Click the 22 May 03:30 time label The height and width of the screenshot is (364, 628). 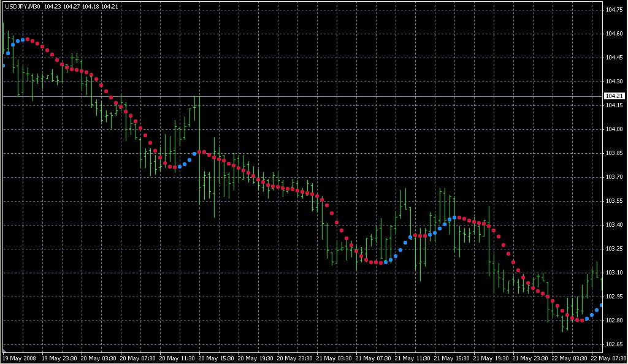(570, 358)
